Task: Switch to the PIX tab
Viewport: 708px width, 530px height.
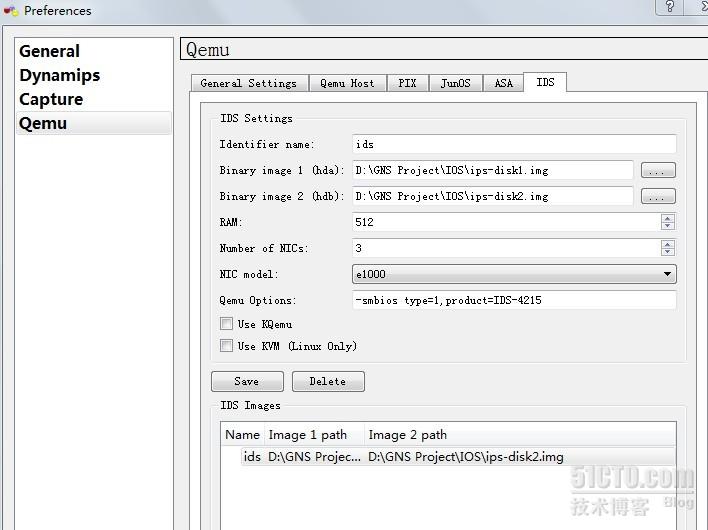Action: coord(407,83)
